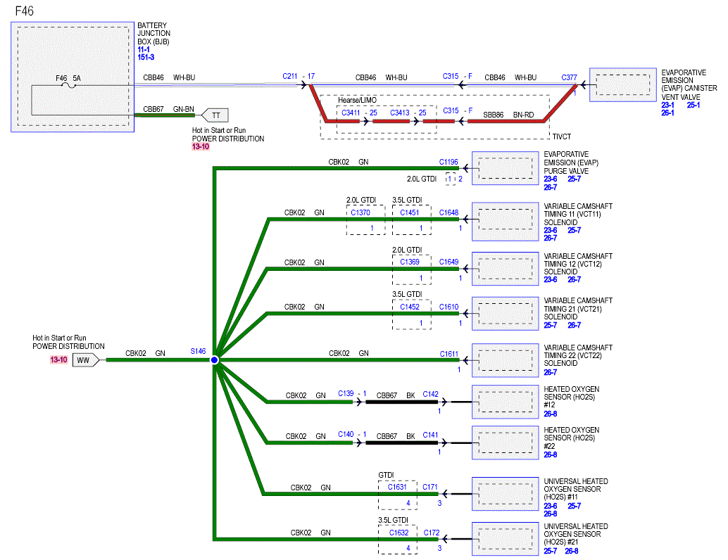Click the HO2S #21 sensor component box

click(505, 539)
